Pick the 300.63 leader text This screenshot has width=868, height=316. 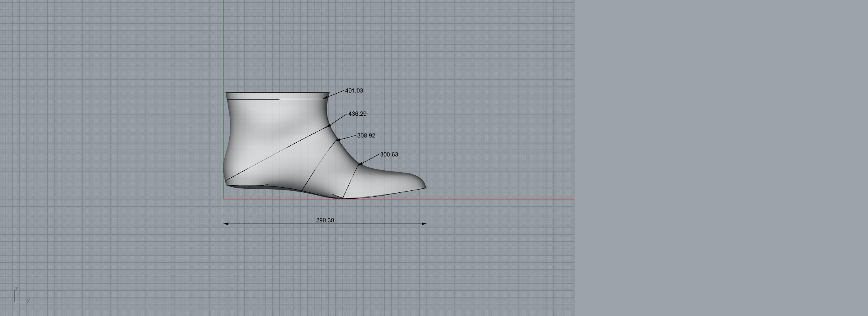pos(389,154)
